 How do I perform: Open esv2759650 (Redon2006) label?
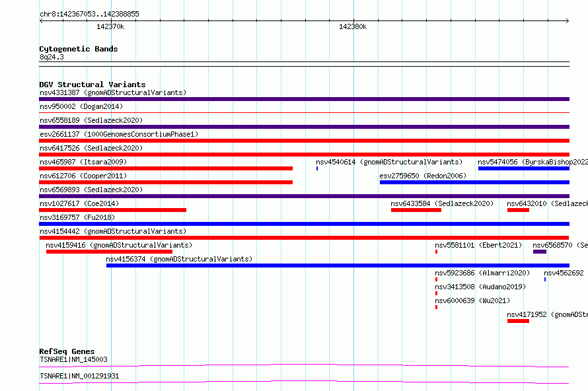coord(423,176)
